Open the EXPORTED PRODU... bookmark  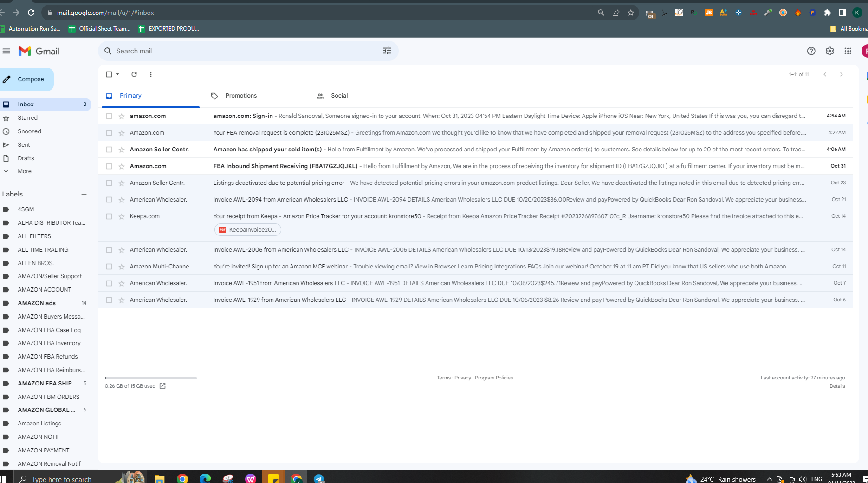(x=169, y=29)
